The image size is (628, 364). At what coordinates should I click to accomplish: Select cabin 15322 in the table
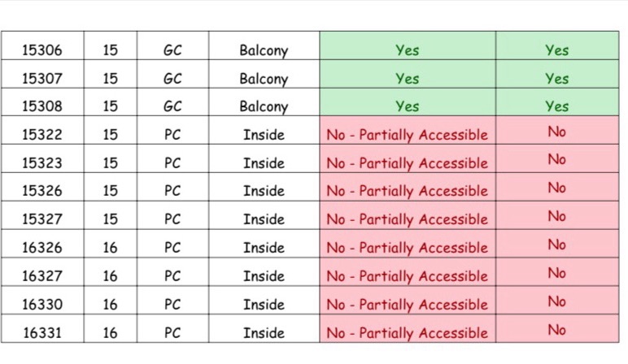41,135
